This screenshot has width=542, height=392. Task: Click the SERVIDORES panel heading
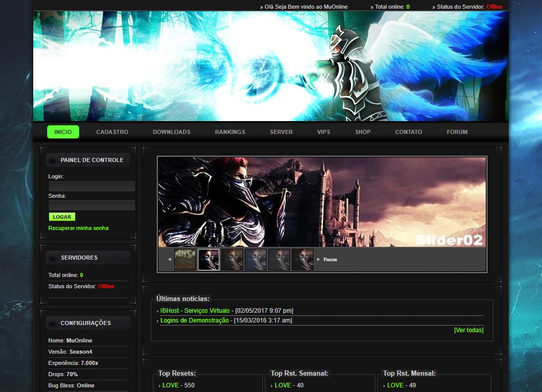[79, 258]
